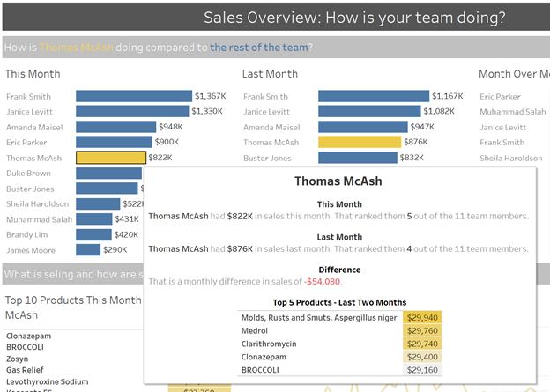The width and height of the screenshot is (550, 392).
Task: Select Amanda Maisel's $948K bar this month
Action: [116, 127]
